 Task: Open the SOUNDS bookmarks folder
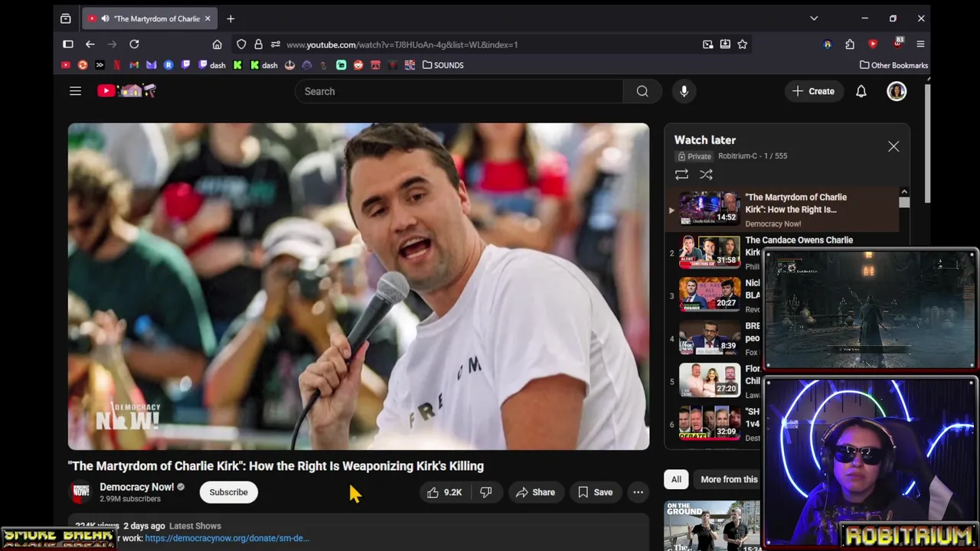pos(443,65)
